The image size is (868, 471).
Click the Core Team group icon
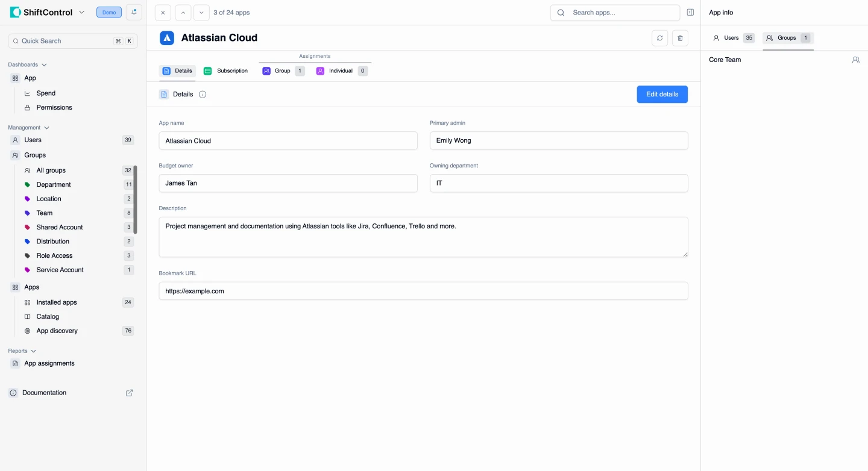855,60
